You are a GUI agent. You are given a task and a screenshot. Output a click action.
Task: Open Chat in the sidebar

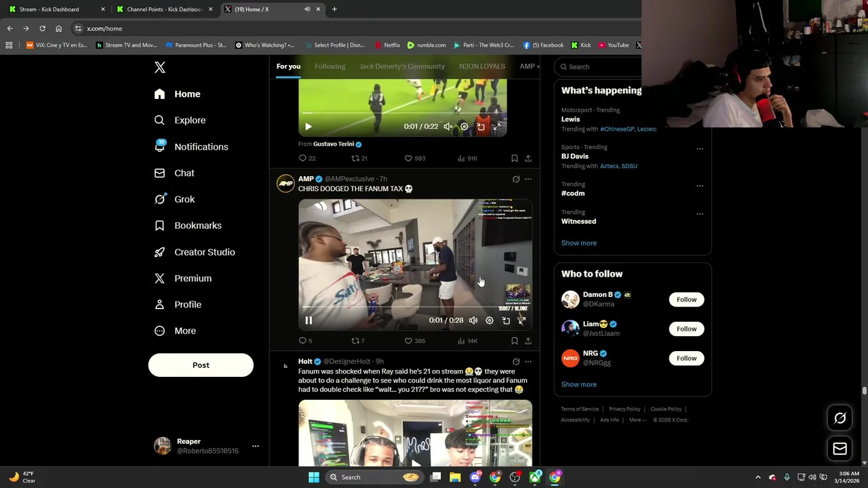pos(174,173)
